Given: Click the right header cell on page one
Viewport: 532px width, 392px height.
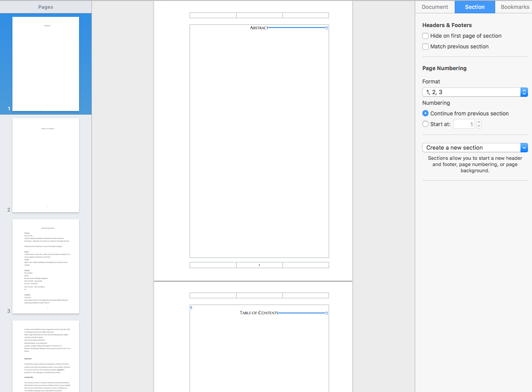Looking at the screenshot, I should point(306,15).
